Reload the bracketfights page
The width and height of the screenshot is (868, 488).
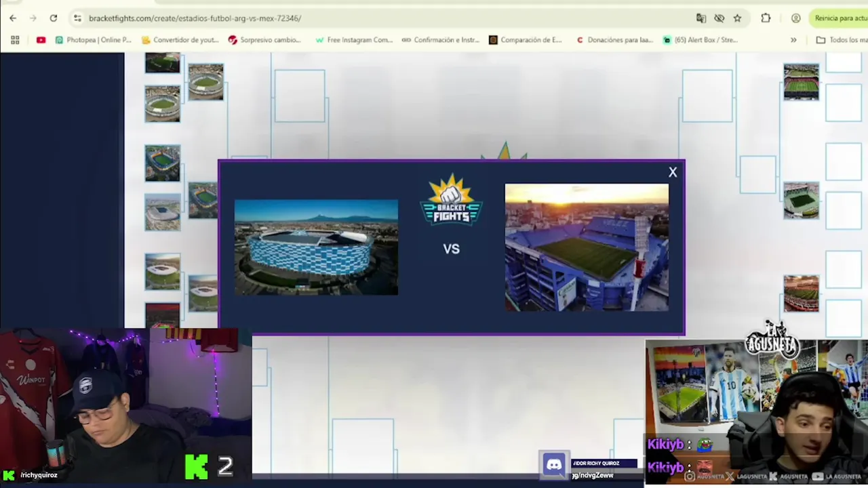53,18
